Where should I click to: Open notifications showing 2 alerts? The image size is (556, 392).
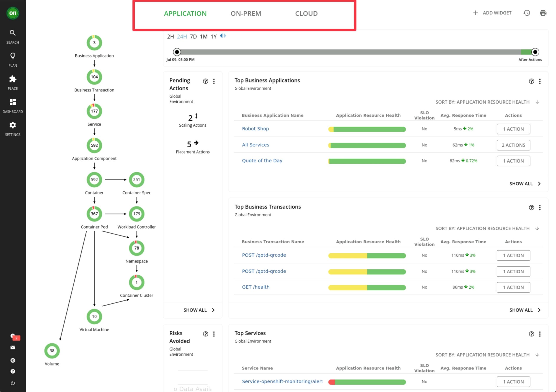click(x=13, y=336)
